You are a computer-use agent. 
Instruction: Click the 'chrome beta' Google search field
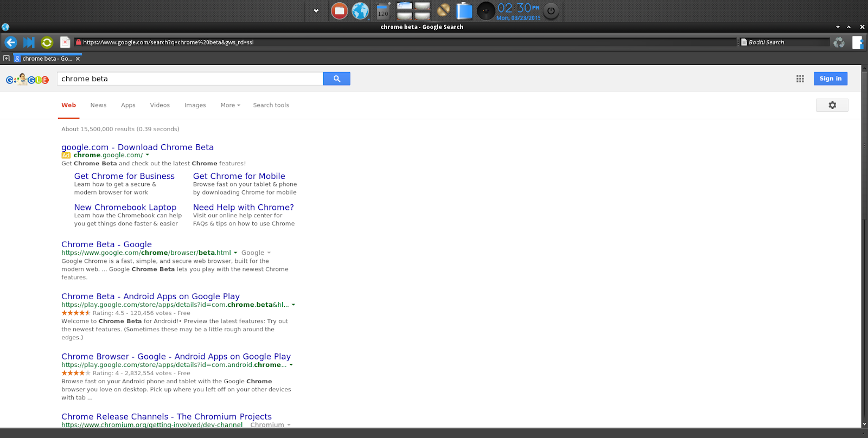pyautogui.click(x=190, y=79)
